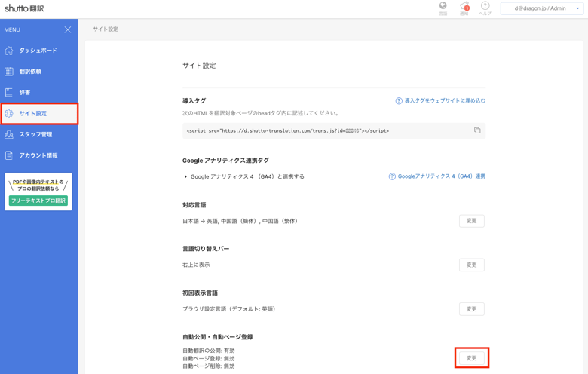
Task: Click the サイト設定 page heading
Action: pyautogui.click(x=199, y=66)
